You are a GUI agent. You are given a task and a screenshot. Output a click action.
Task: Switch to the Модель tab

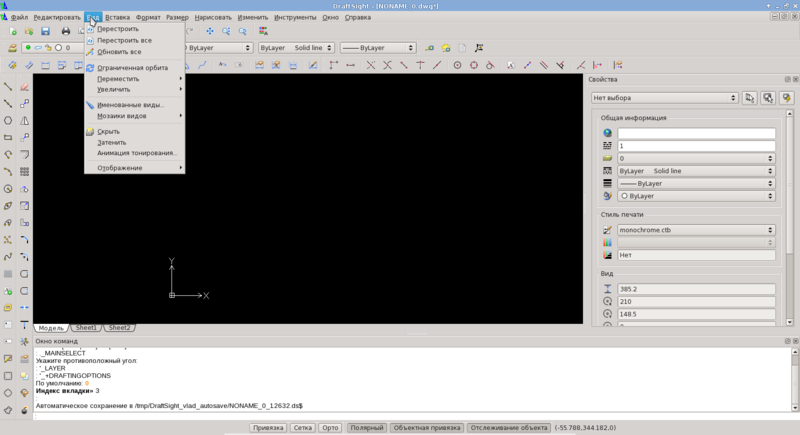tap(51, 328)
